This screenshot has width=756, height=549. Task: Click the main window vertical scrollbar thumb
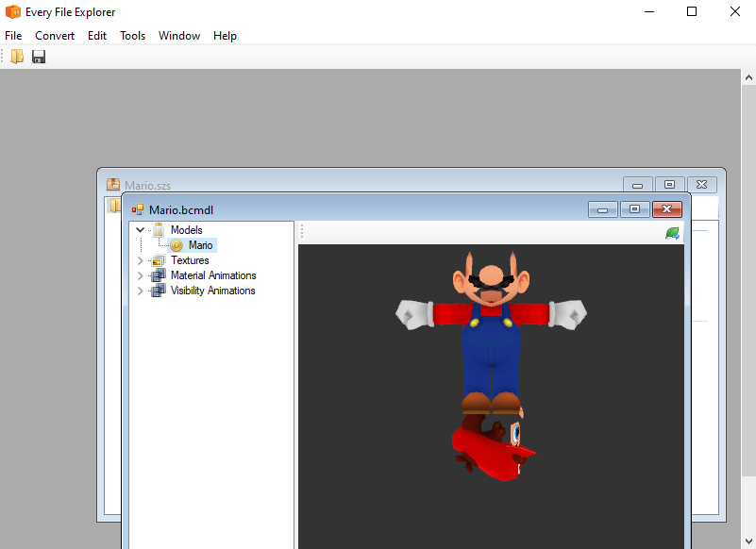(x=748, y=279)
